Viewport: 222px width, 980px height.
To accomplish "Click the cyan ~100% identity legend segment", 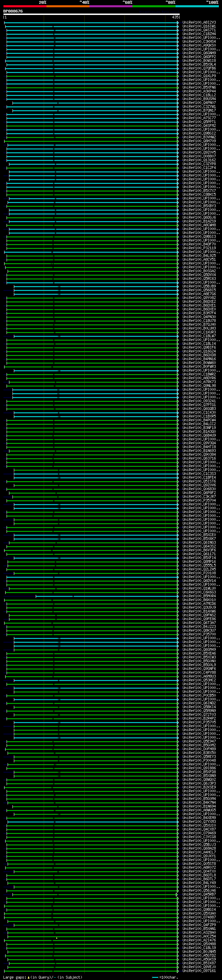I will click(x=197, y=6).
